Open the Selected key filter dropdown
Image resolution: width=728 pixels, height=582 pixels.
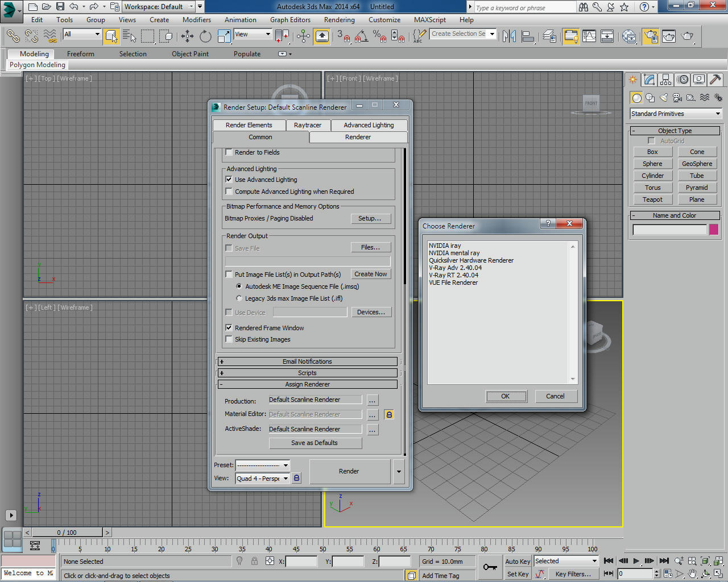pyautogui.click(x=566, y=561)
